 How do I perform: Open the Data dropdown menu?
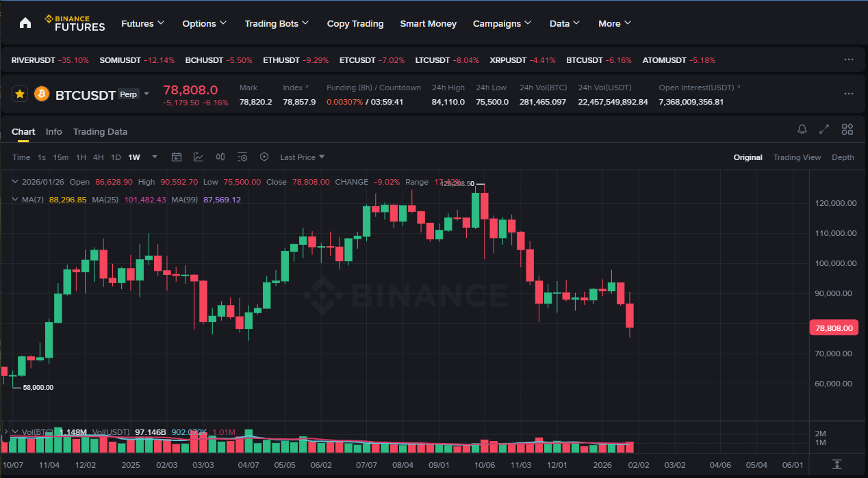point(565,23)
